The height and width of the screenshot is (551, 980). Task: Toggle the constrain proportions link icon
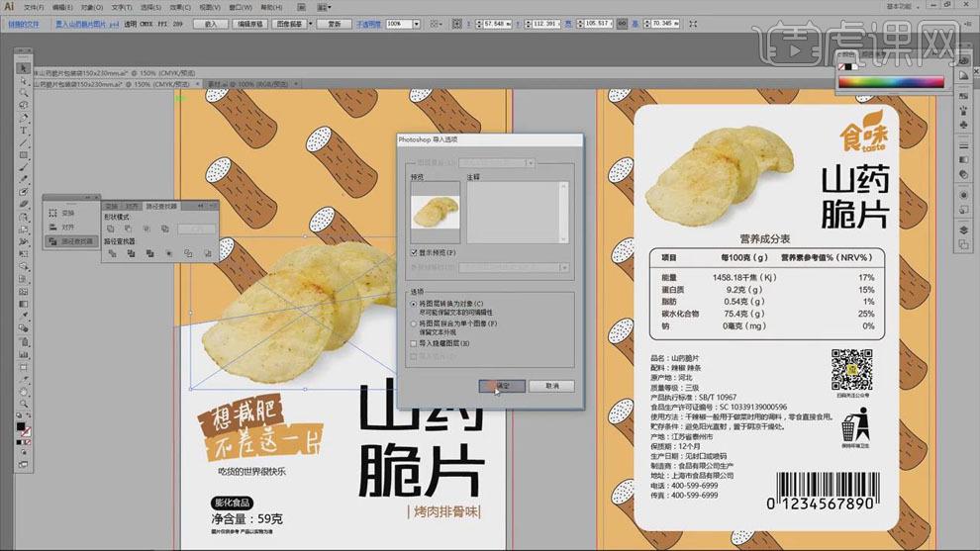(622, 23)
